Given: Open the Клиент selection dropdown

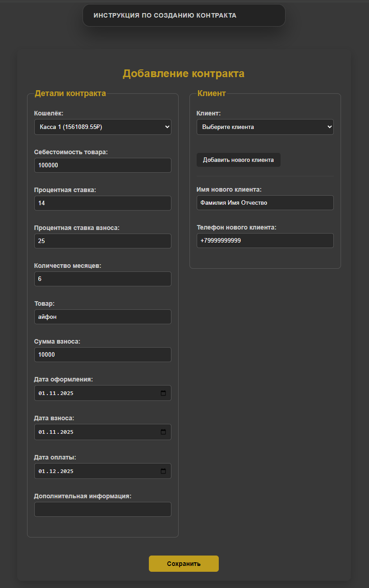Looking at the screenshot, I should pyautogui.click(x=265, y=127).
